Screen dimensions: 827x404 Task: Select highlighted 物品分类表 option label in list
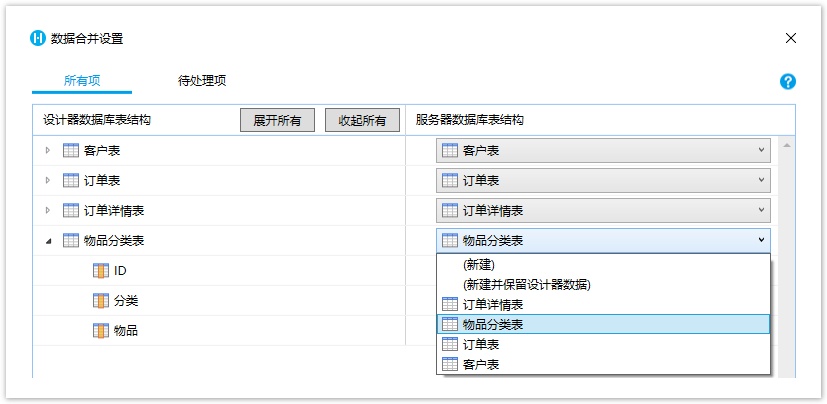coord(493,325)
